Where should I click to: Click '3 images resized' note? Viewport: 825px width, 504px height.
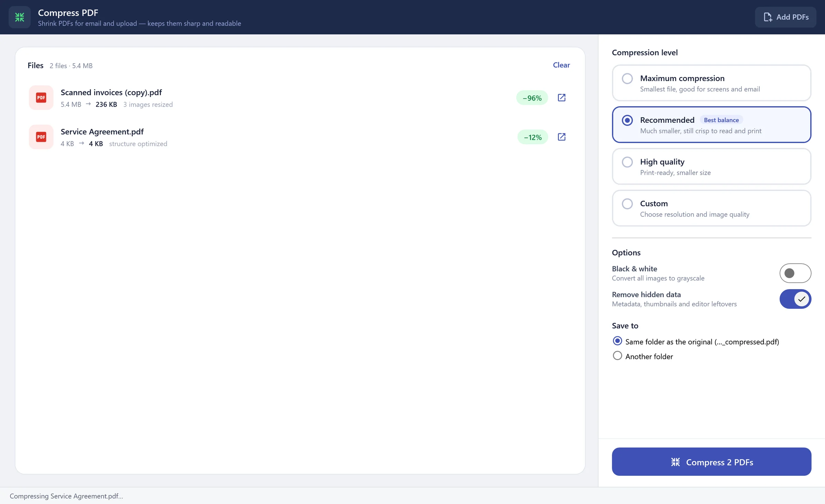(148, 105)
